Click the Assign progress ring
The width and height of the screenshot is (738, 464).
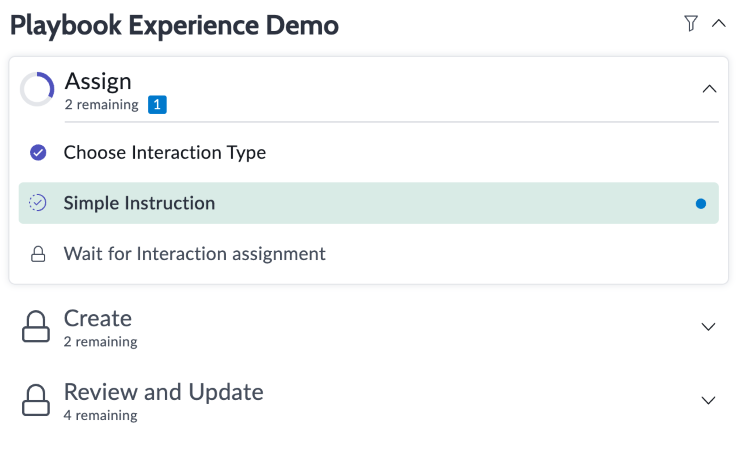[x=37, y=89]
